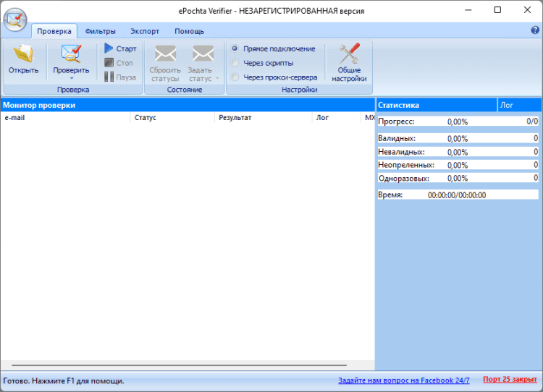Open the application menu orb icon
This screenshot has height=392, width=543.
click(15, 20)
